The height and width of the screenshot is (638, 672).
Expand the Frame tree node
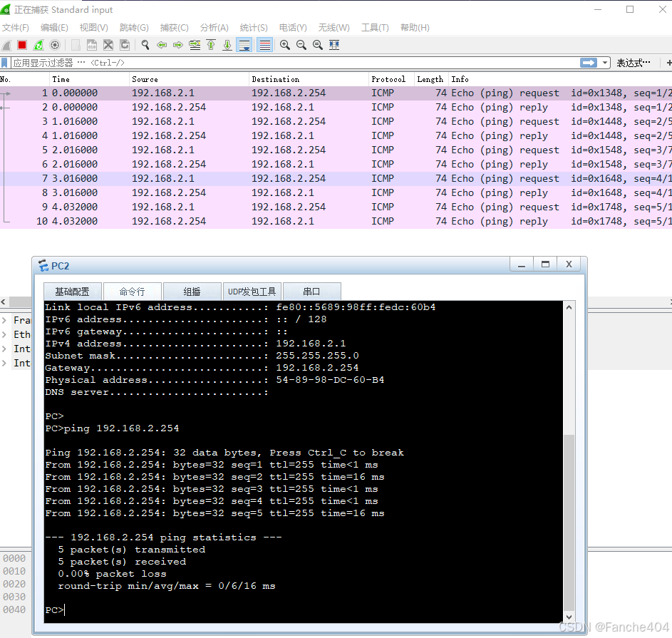4,320
